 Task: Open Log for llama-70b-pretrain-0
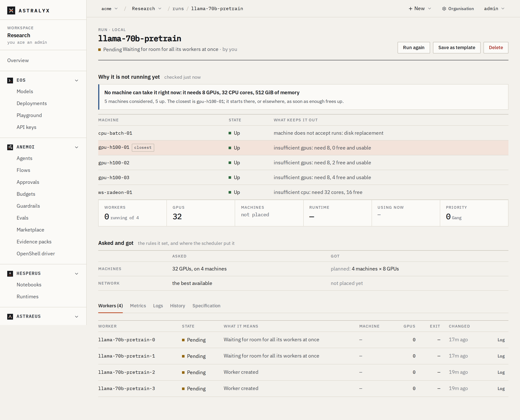coord(501,340)
